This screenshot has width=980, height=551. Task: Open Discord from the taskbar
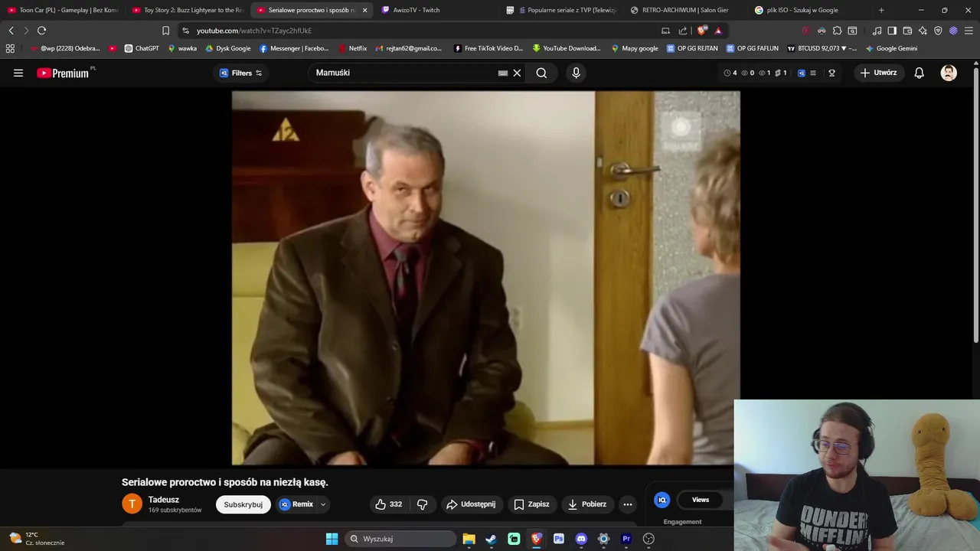click(581, 539)
